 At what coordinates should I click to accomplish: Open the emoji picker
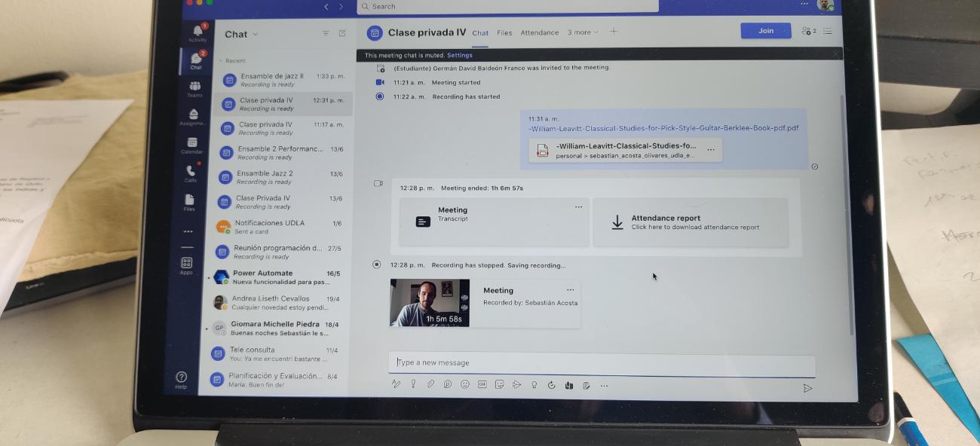coord(465,384)
